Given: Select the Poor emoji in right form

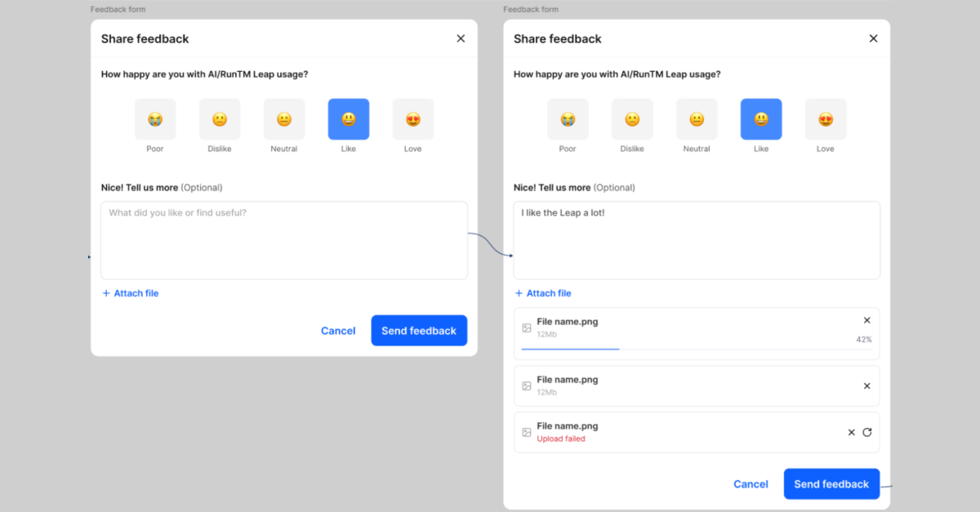Looking at the screenshot, I should 568,119.
